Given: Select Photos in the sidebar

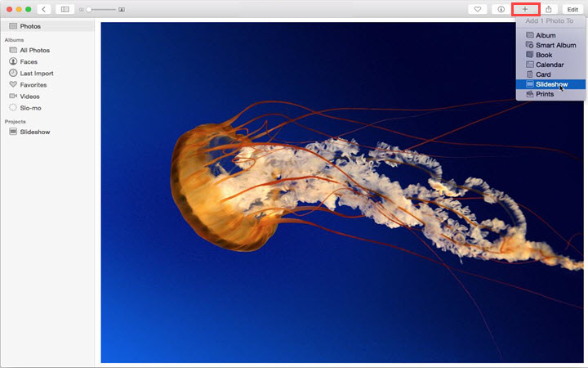Looking at the screenshot, I should coord(47,26).
